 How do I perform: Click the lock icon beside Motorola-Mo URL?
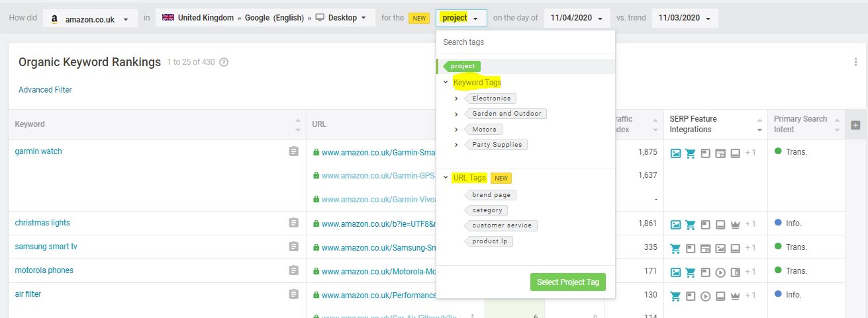316,271
